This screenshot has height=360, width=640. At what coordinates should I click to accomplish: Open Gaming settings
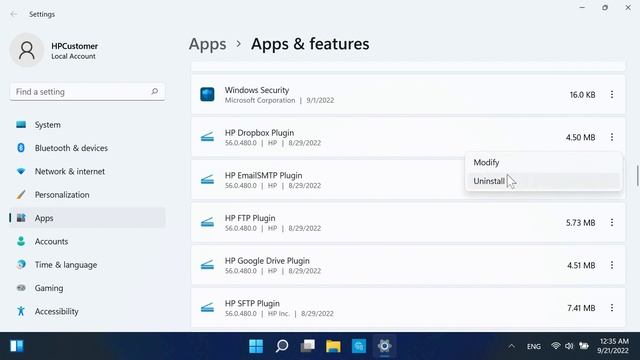click(x=87, y=288)
